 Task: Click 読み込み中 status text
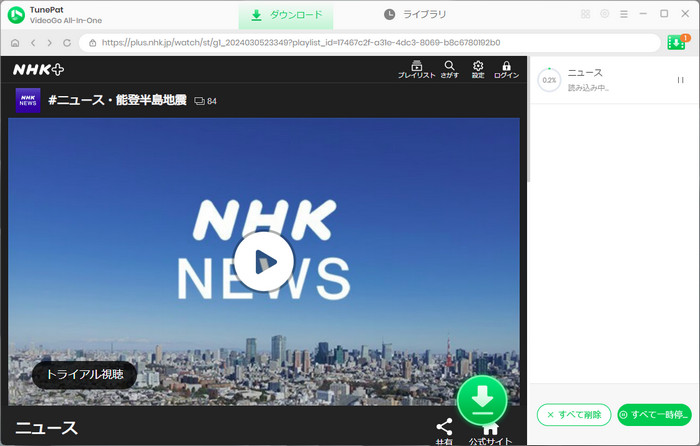point(588,88)
